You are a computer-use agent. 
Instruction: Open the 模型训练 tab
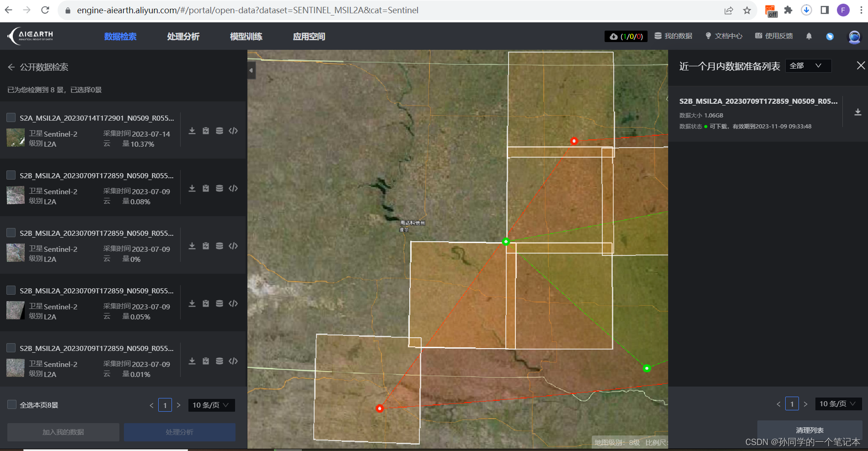coord(246,37)
